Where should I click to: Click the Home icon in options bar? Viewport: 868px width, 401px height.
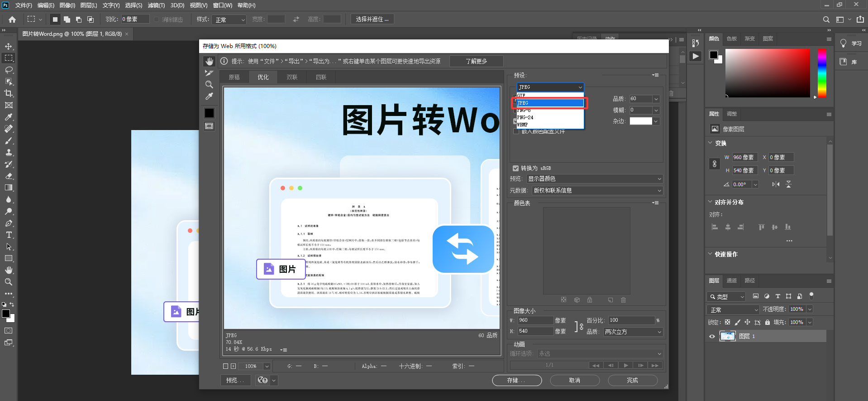[12, 19]
